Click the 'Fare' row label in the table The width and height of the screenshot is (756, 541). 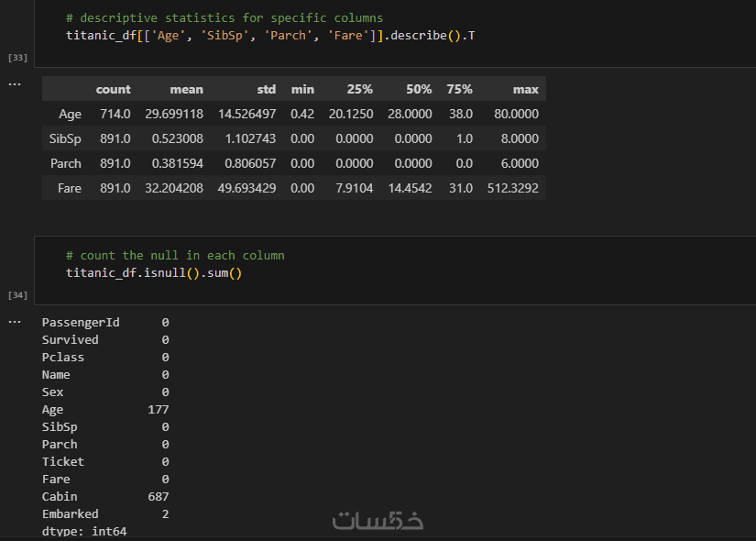tap(69, 188)
